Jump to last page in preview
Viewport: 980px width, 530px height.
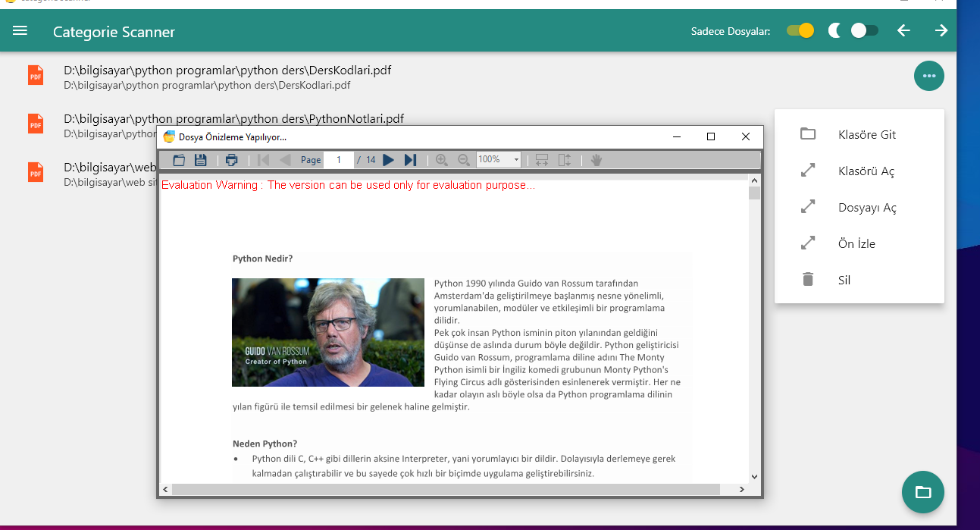point(410,160)
